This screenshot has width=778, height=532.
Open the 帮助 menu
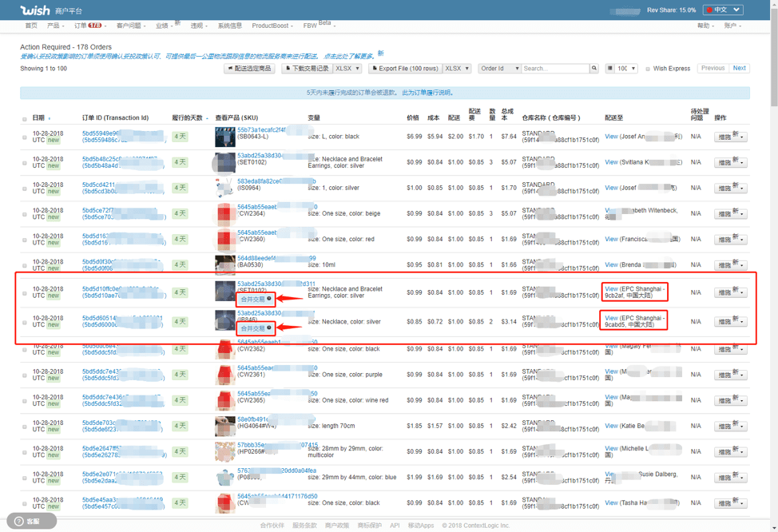(705, 26)
